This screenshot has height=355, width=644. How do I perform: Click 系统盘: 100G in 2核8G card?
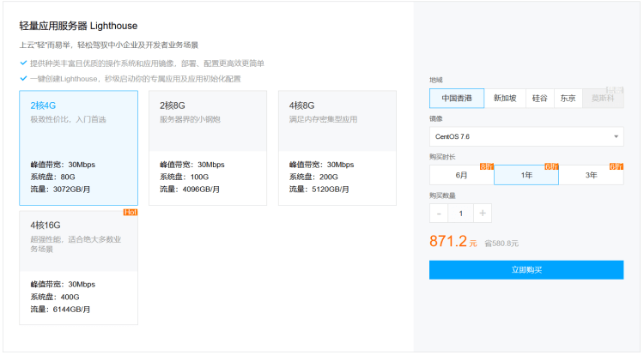[x=185, y=177]
